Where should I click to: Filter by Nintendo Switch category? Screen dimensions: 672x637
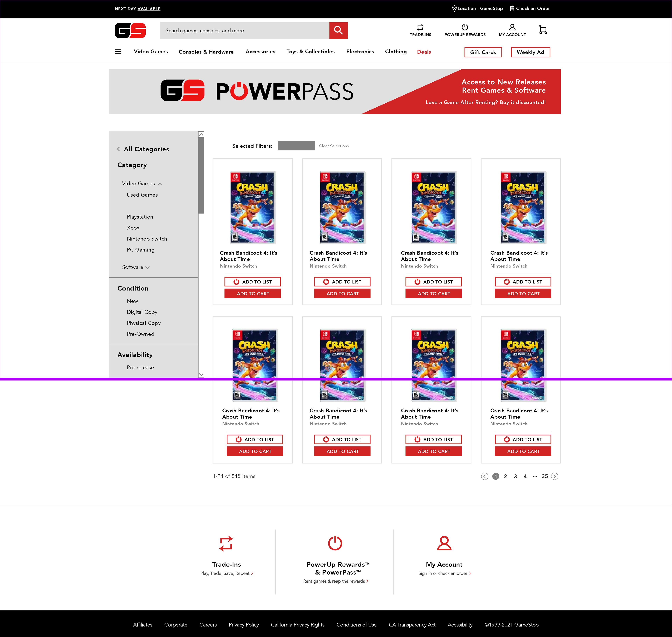tap(147, 239)
